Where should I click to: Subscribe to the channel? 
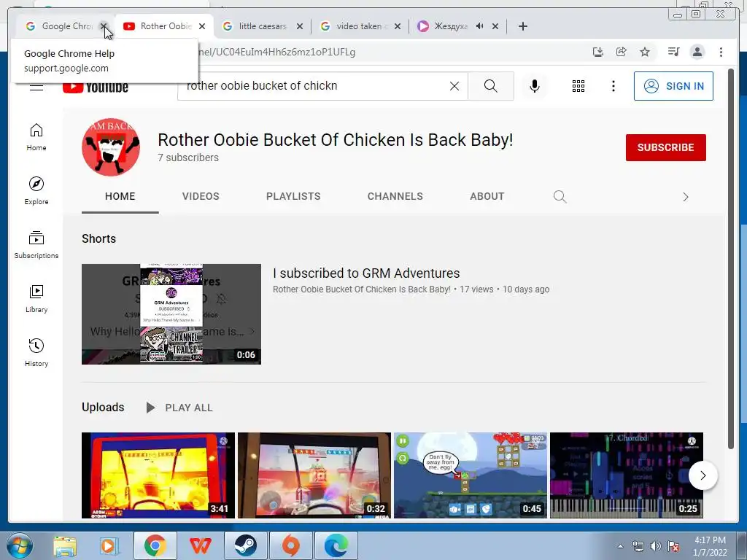[665, 147]
